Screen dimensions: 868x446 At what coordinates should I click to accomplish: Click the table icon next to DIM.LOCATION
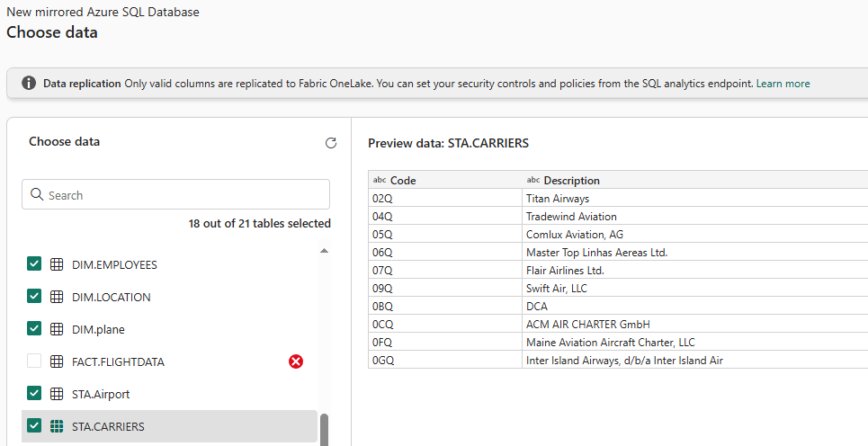coord(57,297)
